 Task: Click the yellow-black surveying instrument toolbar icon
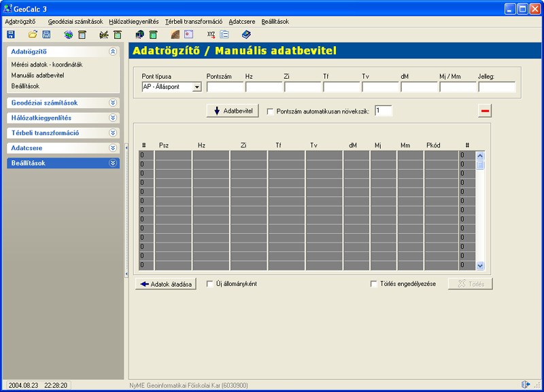click(104, 35)
